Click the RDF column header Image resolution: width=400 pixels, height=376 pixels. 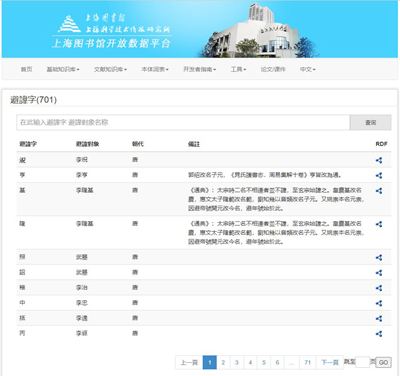click(x=381, y=144)
